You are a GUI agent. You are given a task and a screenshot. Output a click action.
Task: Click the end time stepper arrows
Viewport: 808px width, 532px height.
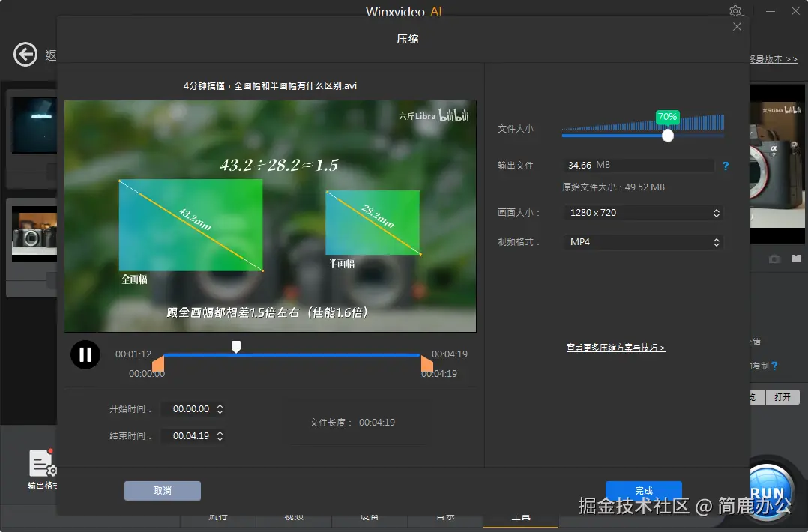click(220, 436)
